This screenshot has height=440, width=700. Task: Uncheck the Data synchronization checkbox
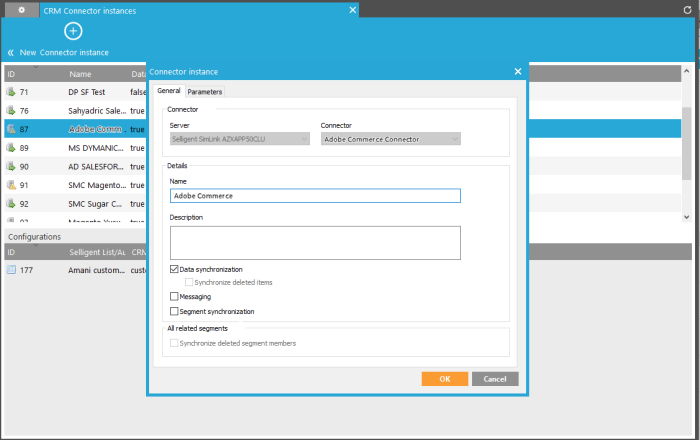tap(175, 269)
